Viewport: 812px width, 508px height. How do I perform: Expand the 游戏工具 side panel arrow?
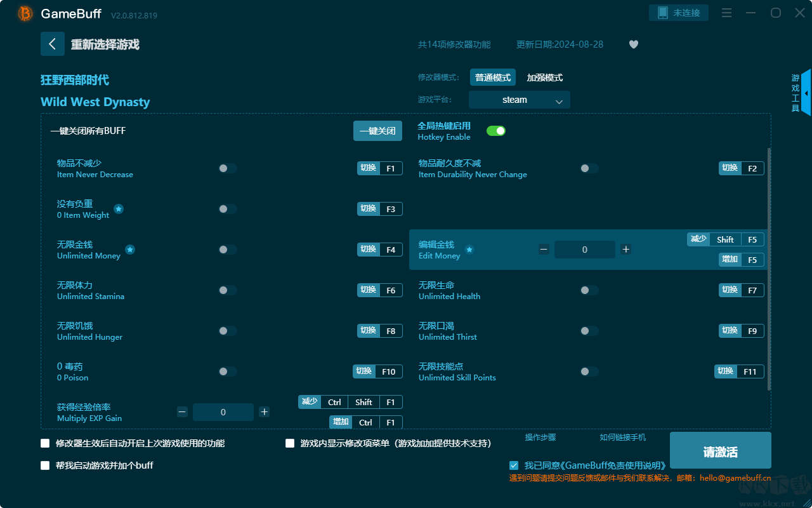(x=806, y=93)
